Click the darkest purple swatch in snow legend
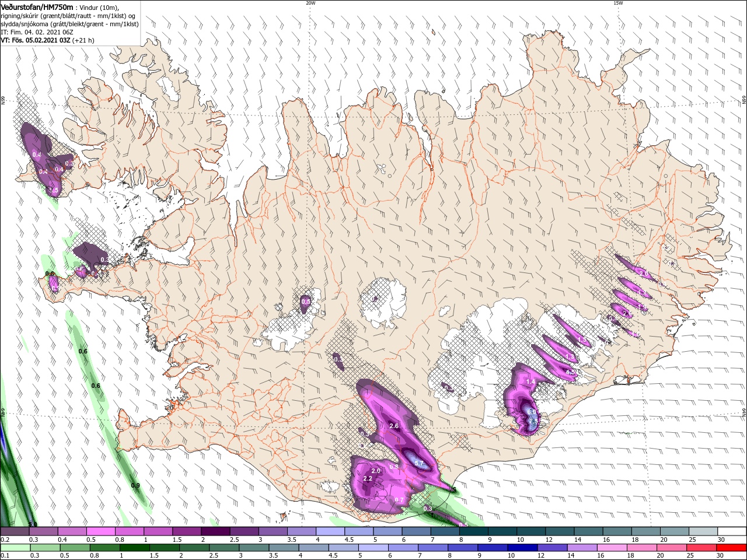 point(215,531)
